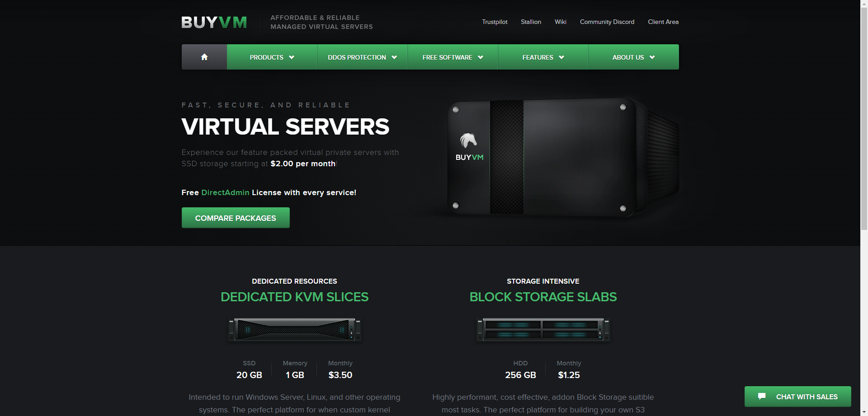Viewport: 868px width, 416px height.
Task: Open the Trustpilot link
Action: [495, 22]
